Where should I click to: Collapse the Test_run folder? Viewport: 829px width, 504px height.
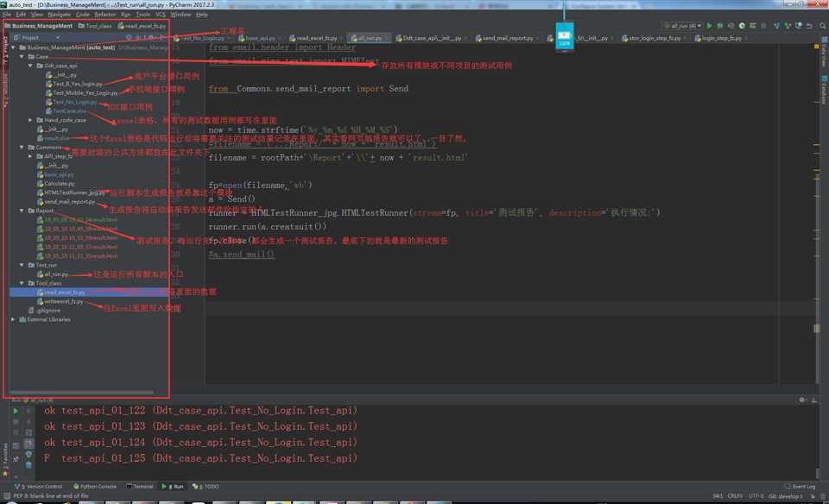tap(22, 265)
